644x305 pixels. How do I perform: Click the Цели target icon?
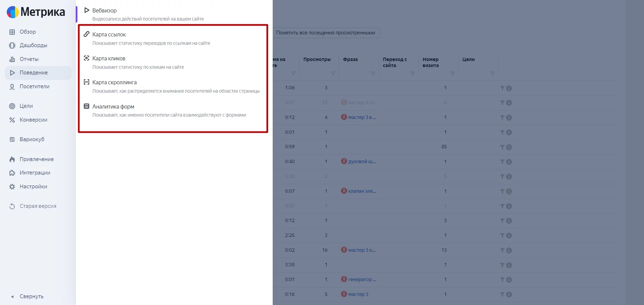(12, 106)
